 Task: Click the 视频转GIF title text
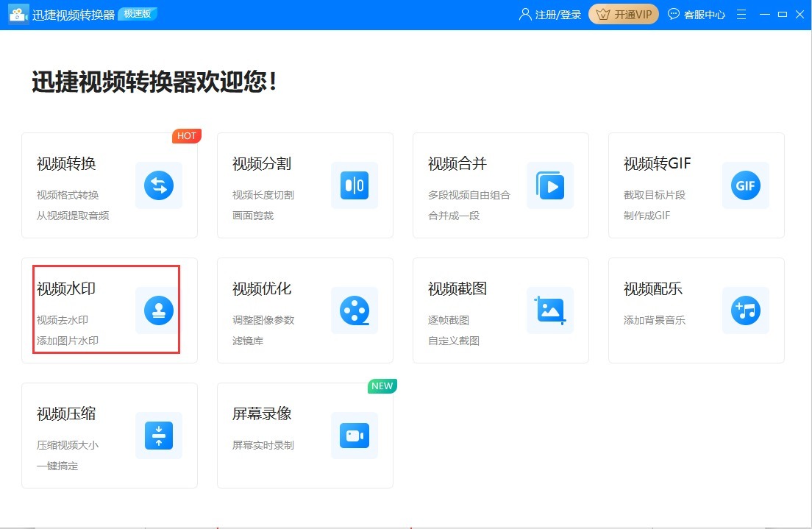click(657, 164)
